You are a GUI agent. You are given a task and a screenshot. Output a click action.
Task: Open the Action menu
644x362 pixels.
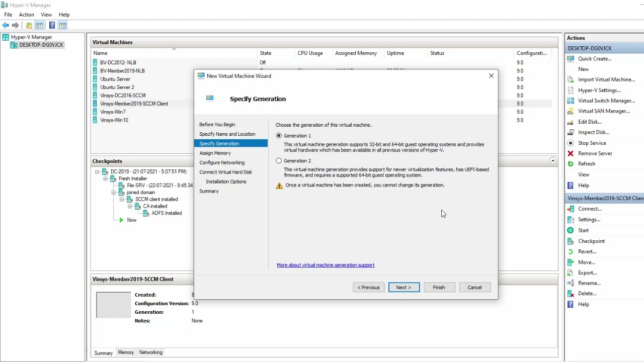[27, 15]
